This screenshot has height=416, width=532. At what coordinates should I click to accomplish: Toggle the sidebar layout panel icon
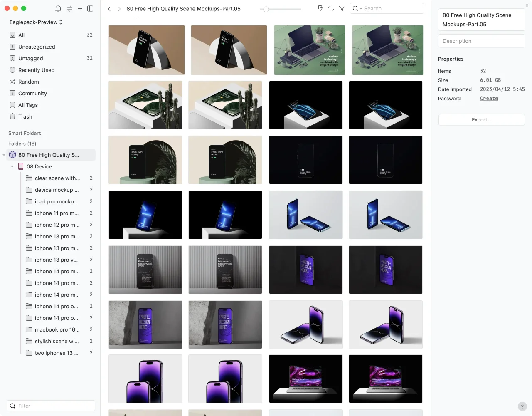pos(90,8)
